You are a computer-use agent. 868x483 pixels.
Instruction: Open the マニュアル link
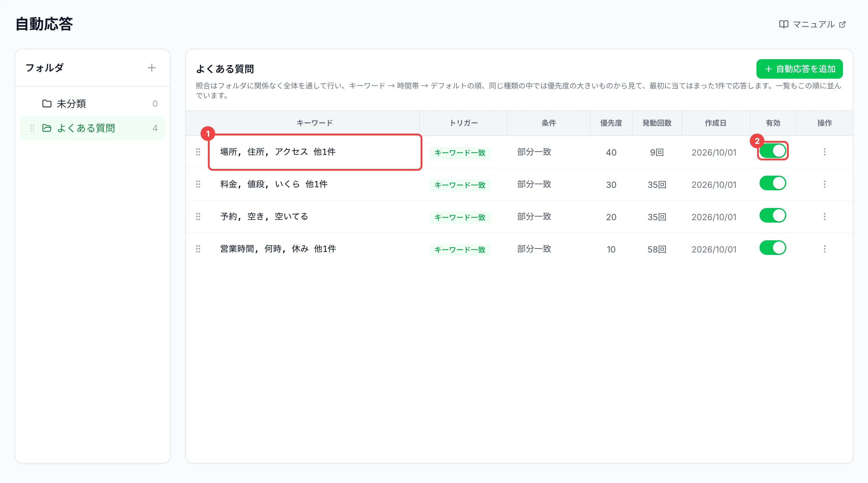point(813,24)
